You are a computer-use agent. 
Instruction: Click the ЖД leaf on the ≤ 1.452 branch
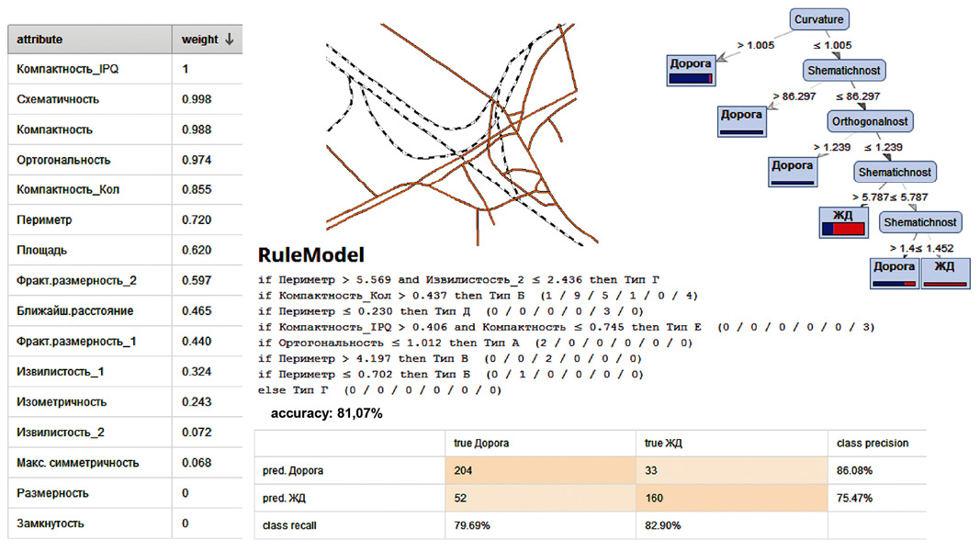point(944,273)
